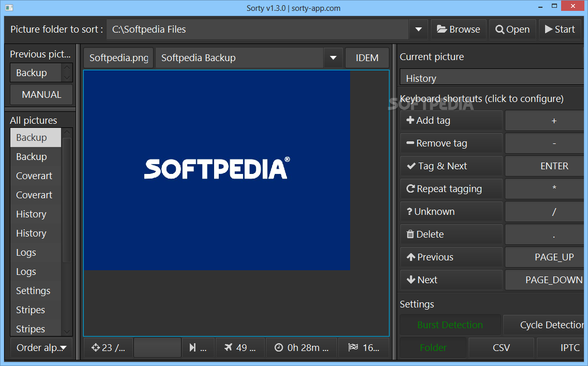The image size is (588, 366).
Task: Select the Settings entry in All pictures
Action: [36, 290]
